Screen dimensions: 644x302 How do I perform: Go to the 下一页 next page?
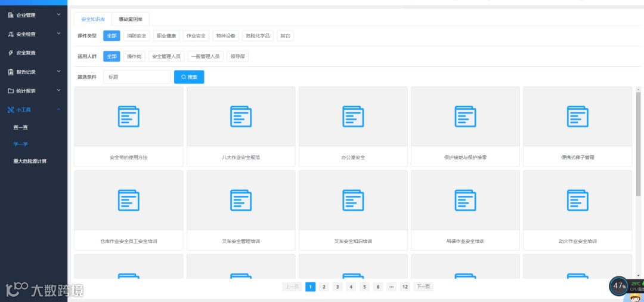click(423, 287)
